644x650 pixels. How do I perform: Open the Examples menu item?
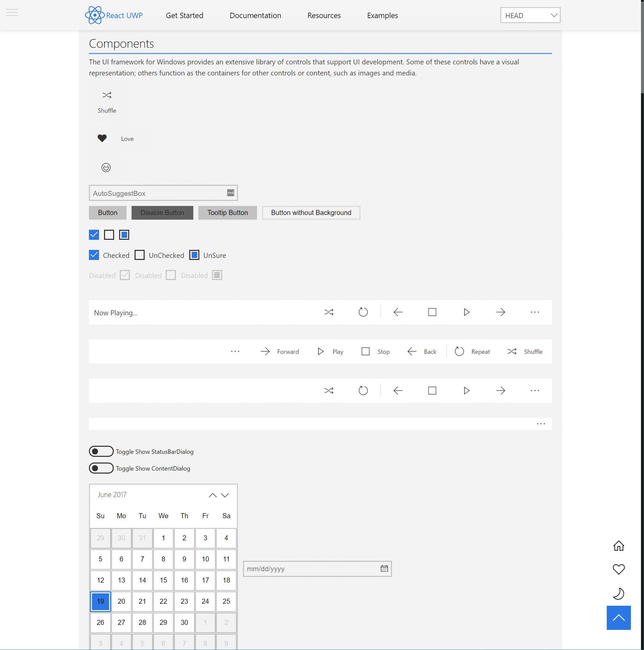coord(382,15)
